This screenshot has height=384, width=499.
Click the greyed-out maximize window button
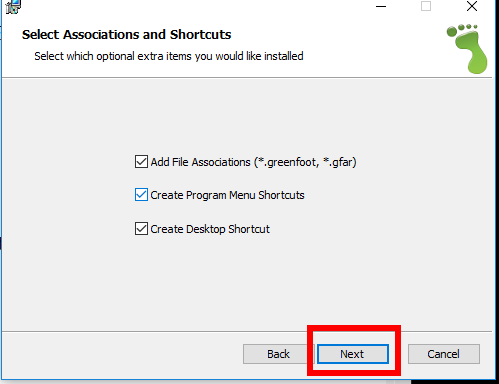426,6
